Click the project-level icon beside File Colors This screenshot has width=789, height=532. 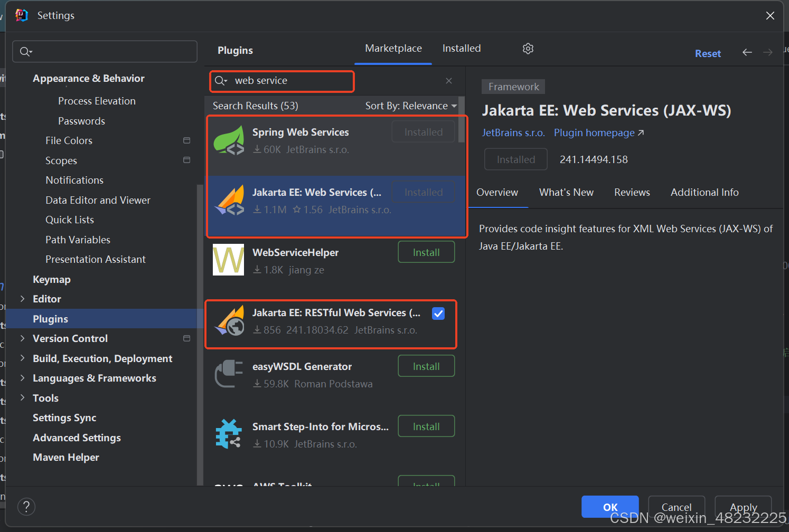click(186, 140)
